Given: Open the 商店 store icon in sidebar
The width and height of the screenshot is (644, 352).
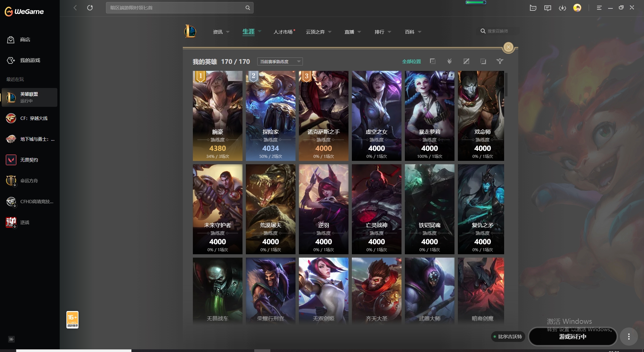Looking at the screenshot, I should 11,40.
